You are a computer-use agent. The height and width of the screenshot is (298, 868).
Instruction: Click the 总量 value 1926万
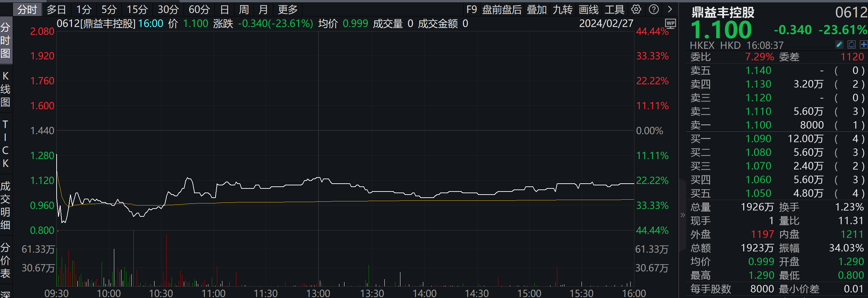coord(757,207)
